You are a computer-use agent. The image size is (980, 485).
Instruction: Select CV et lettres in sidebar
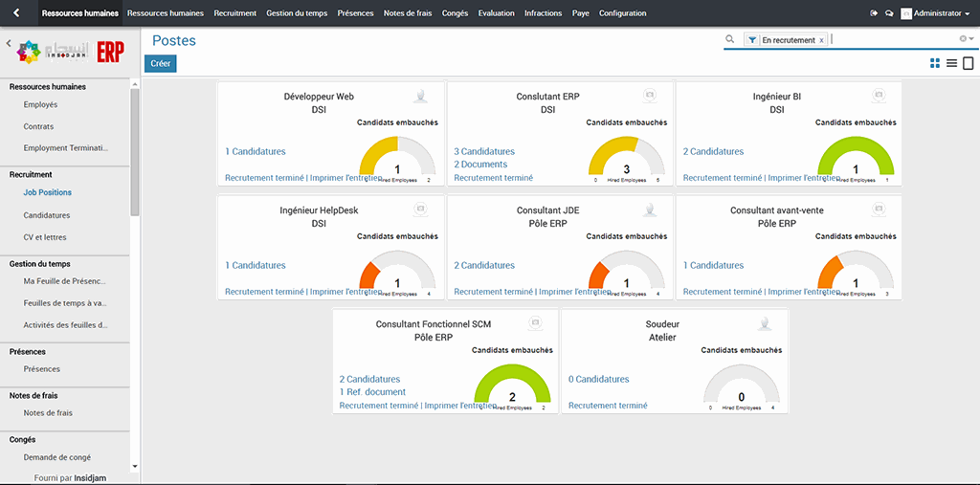pyautogui.click(x=45, y=237)
